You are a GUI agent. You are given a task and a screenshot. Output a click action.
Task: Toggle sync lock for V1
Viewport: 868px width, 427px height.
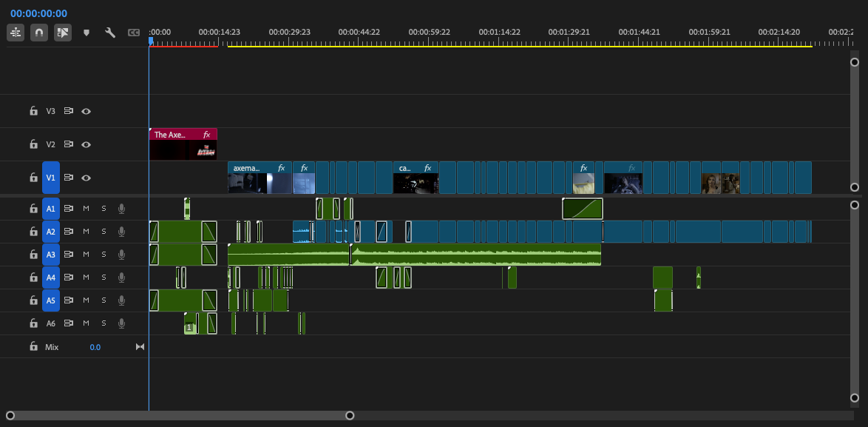coord(69,178)
